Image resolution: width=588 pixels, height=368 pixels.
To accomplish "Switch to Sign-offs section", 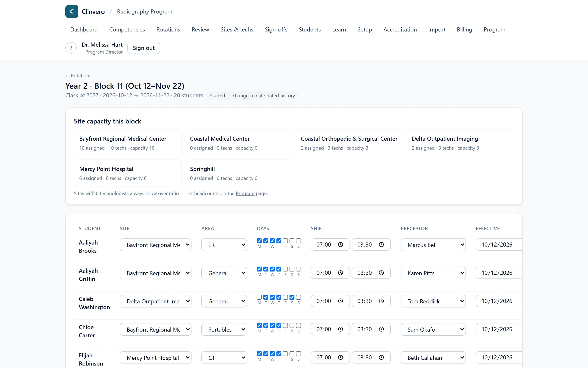I will point(276,29).
